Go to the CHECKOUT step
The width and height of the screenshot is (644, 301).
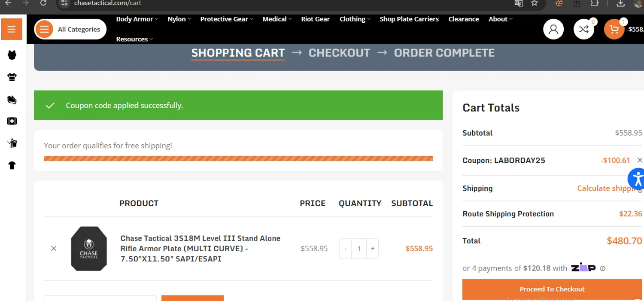pyautogui.click(x=339, y=53)
